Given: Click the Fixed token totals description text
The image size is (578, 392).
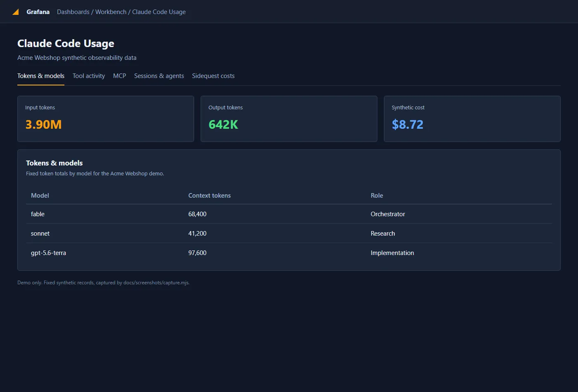Looking at the screenshot, I should pyautogui.click(x=95, y=174).
